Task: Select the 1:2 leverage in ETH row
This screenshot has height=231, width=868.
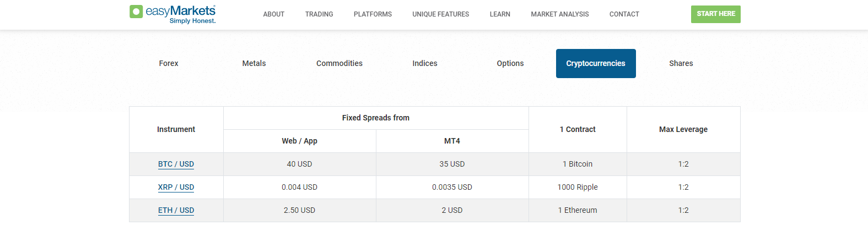Action: pyautogui.click(x=683, y=210)
